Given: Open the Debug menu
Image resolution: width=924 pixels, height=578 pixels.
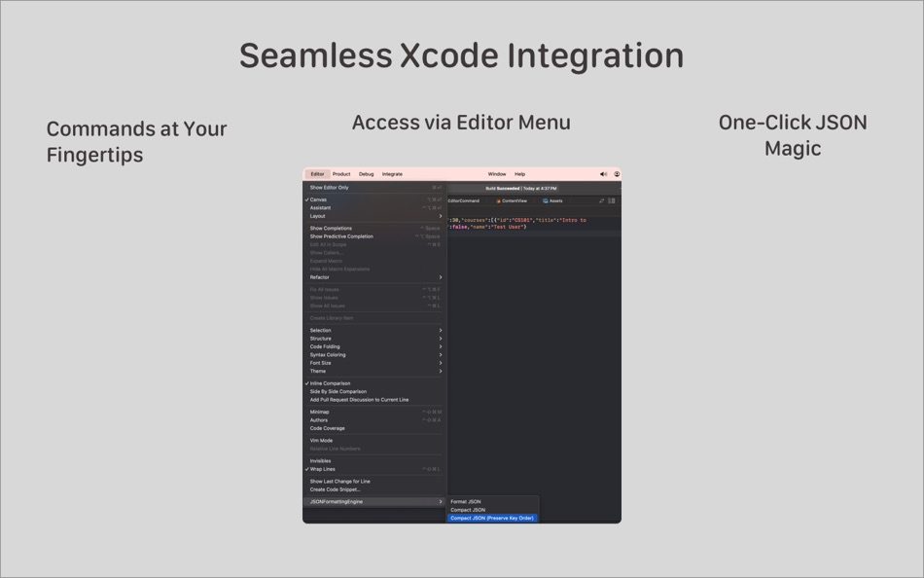Looking at the screenshot, I should pos(366,173).
